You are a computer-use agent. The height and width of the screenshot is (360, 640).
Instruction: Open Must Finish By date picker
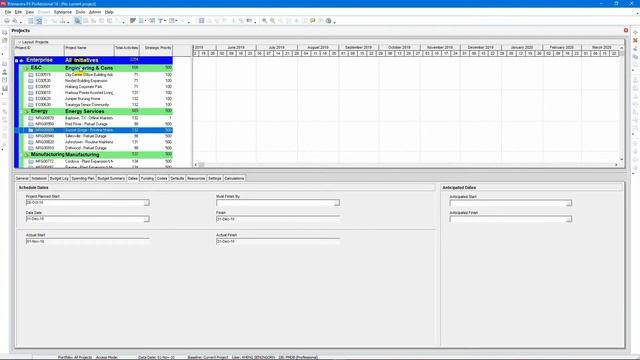(x=337, y=203)
